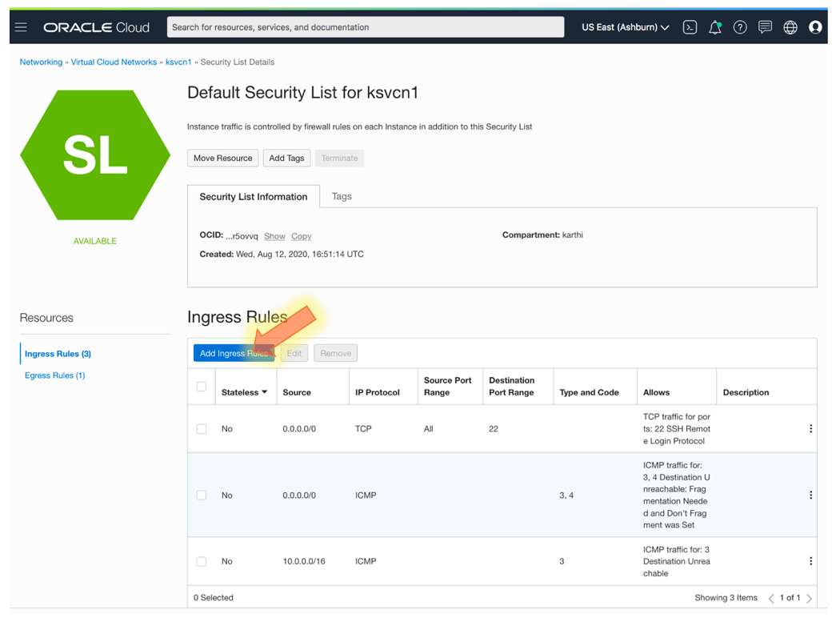
Task: Open the help question-mark icon
Action: (x=740, y=26)
